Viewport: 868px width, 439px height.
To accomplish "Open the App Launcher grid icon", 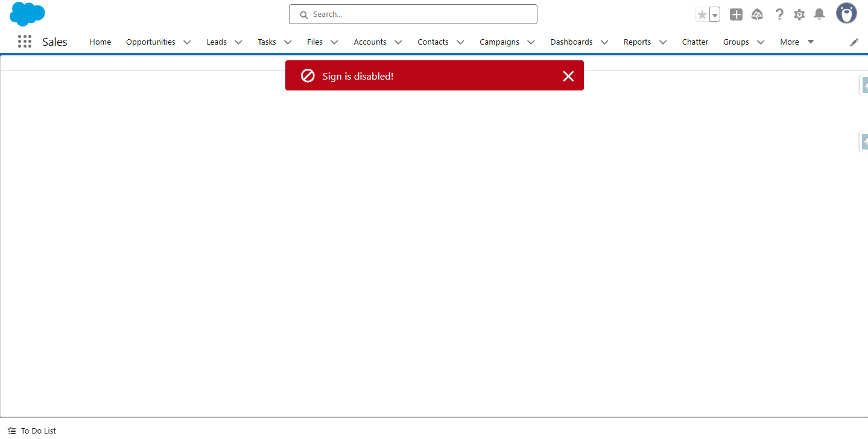I will click(25, 42).
